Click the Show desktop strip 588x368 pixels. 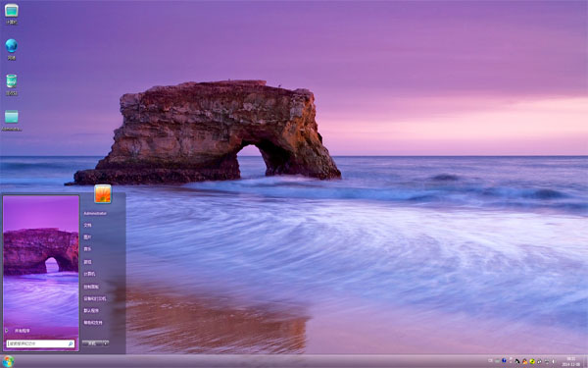pos(585,361)
